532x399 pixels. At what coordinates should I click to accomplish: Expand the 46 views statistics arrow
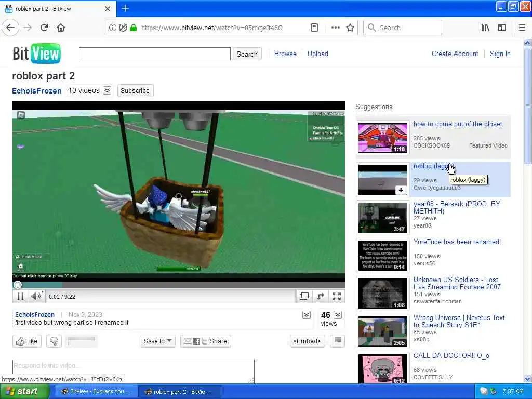(338, 314)
